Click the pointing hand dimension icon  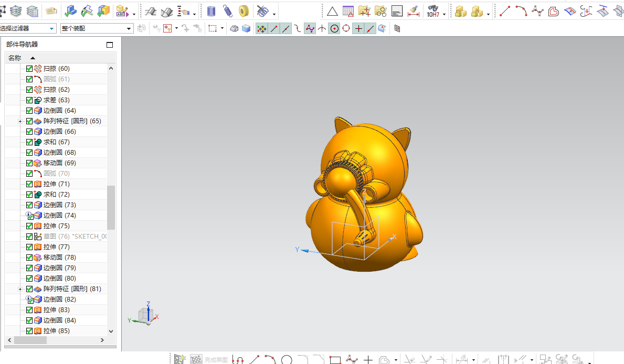tap(183, 11)
